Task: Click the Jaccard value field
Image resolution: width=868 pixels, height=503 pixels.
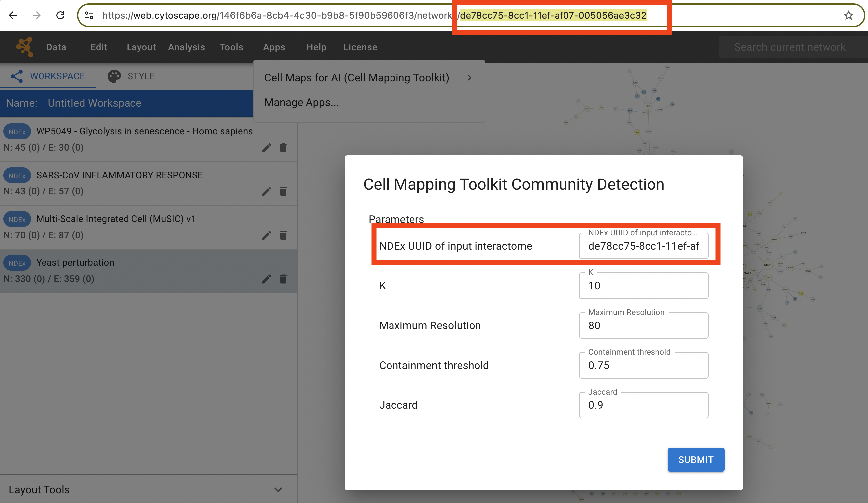Action: [x=644, y=405]
